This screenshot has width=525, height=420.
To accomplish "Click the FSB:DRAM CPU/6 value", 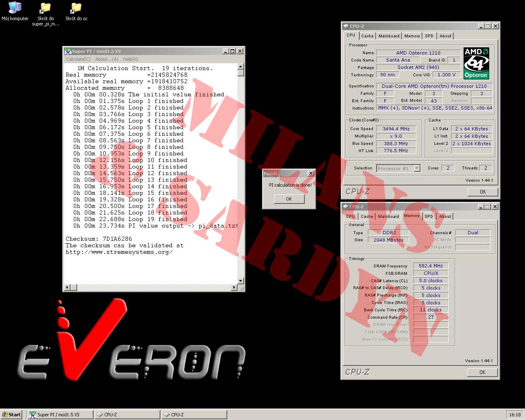I will pos(431,273).
